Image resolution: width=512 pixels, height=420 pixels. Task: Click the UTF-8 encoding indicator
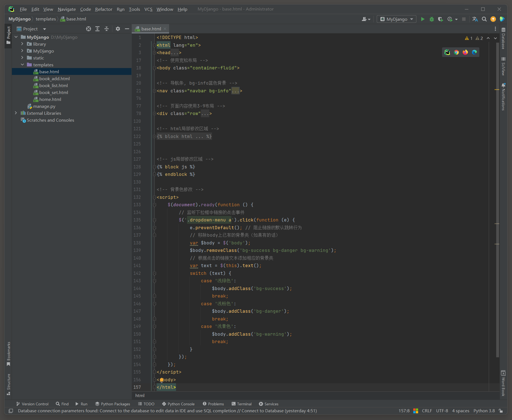[x=442, y=411]
